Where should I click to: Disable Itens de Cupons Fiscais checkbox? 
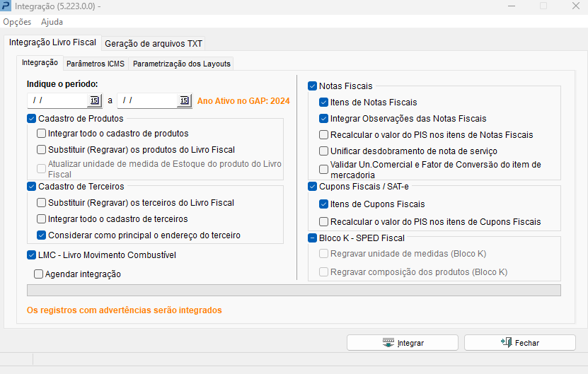tap(324, 204)
